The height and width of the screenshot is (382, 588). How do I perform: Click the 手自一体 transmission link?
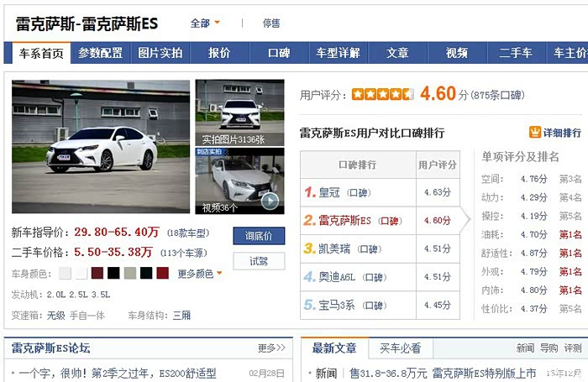(x=87, y=316)
